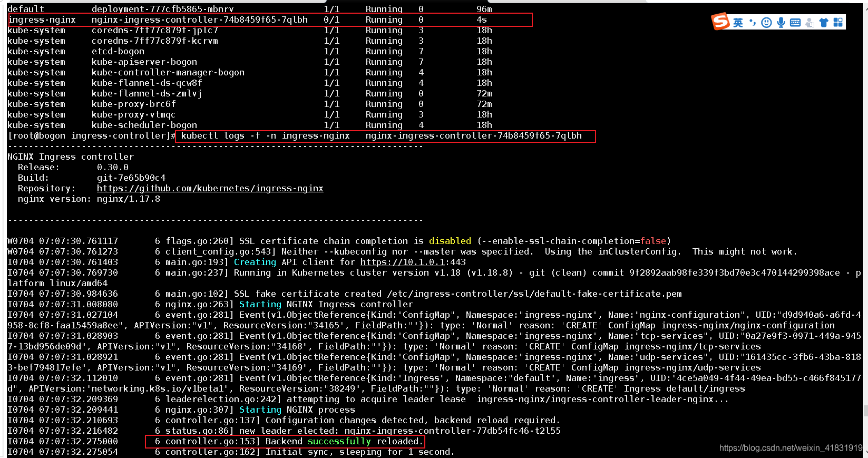Click the 'nginx/1.17.8' version text
This screenshot has width=868, height=458.
(129, 199)
